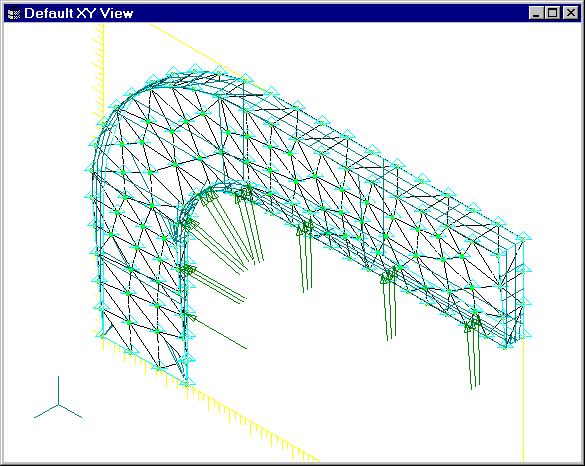
Task: Close the Default XY View window
Action: 570,13
